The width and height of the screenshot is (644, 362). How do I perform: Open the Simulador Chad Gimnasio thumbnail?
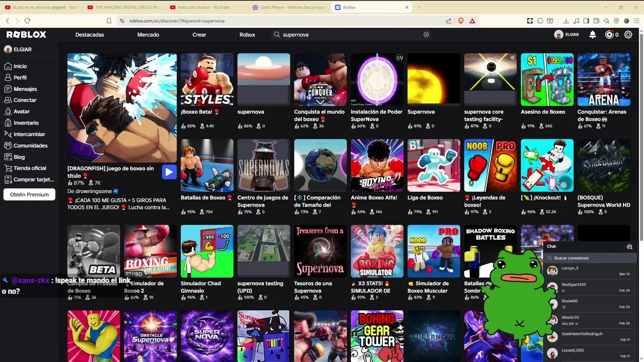(x=207, y=251)
